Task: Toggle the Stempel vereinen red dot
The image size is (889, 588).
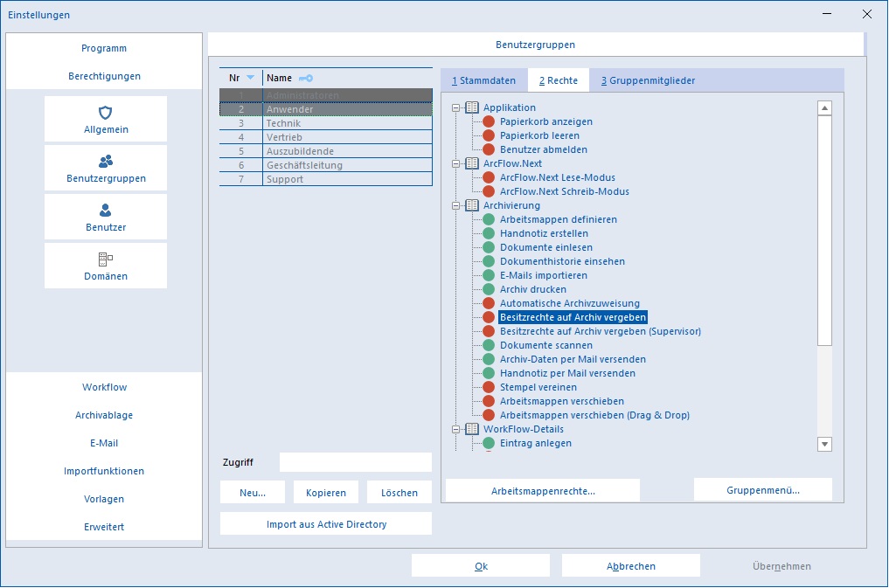Action: pyautogui.click(x=489, y=387)
